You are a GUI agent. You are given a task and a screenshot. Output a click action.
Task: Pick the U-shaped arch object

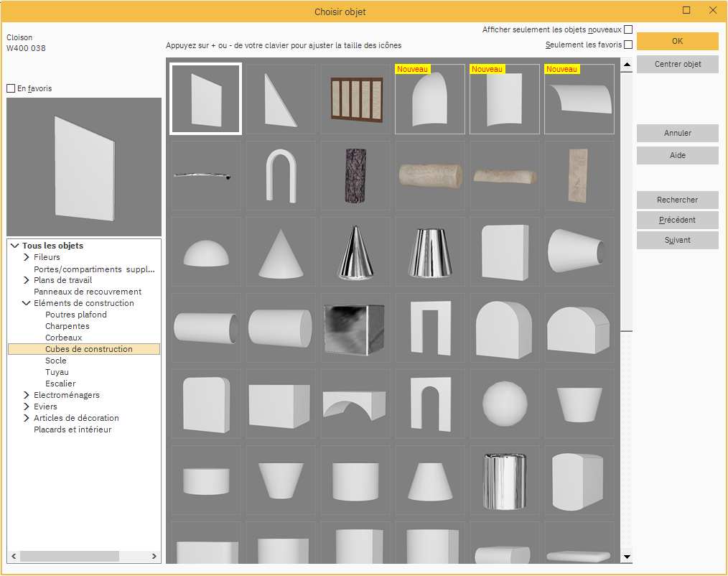pos(281,175)
